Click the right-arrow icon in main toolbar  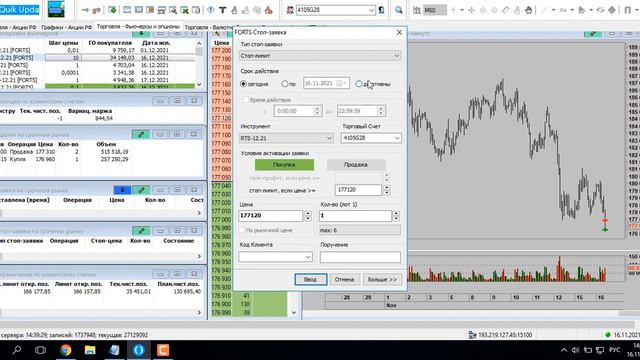pyautogui.click(x=84, y=10)
